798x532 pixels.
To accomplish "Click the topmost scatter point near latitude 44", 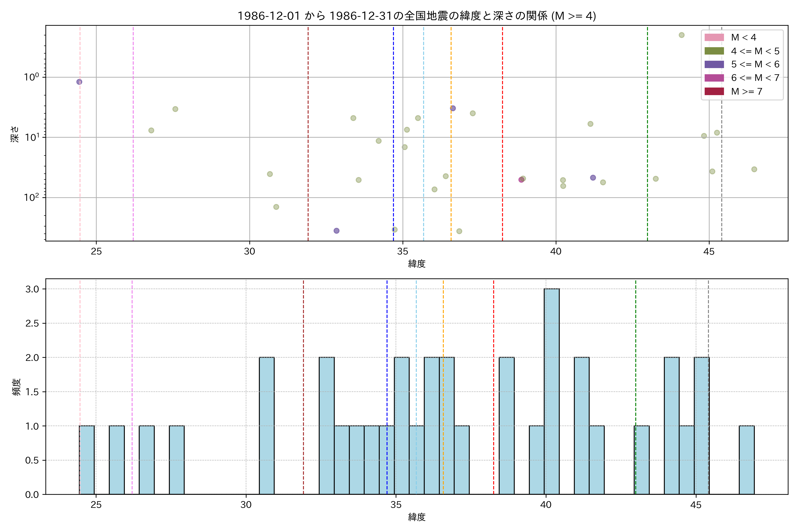I will click(681, 35).
